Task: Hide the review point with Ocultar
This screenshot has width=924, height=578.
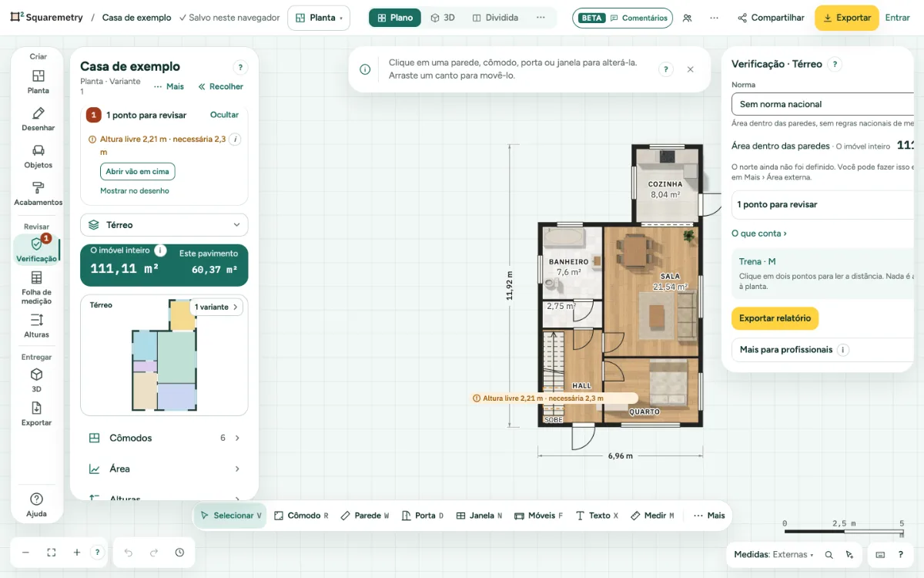Action: click(x=224, y=115)
